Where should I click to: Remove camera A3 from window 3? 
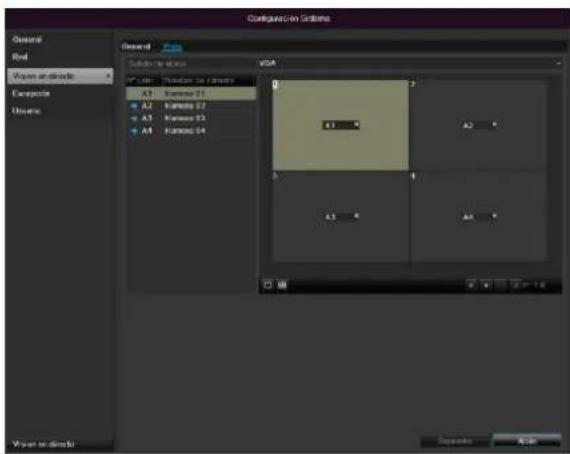point(357,216)
